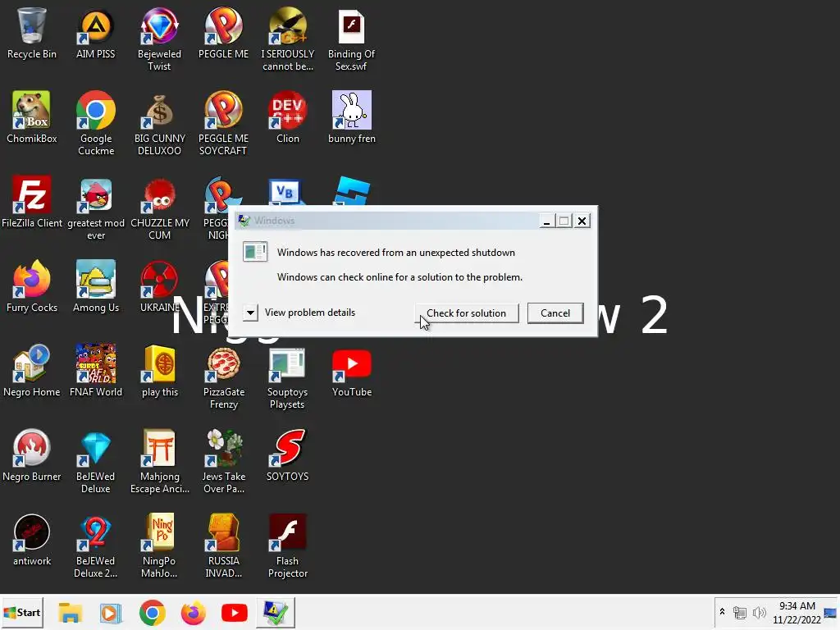Screen dimensions: 840x630
Task: Open the clock showing 9:34 AM
Action: 797,612
